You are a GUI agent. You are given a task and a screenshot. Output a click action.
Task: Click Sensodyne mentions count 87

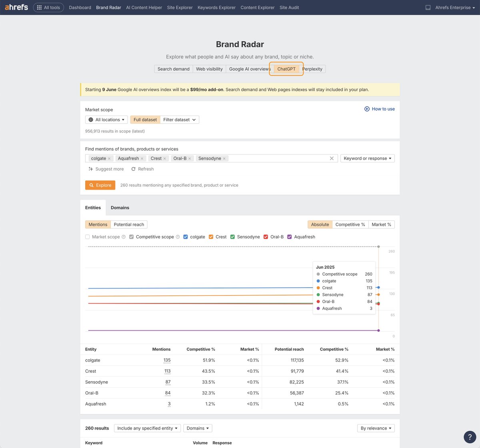pyautogui.click(x=168, y=382)
